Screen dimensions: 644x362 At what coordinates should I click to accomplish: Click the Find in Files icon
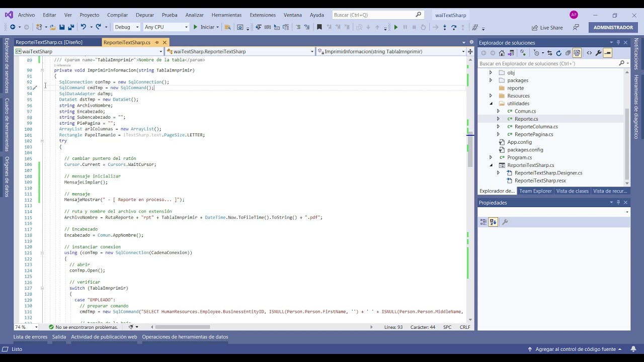(228, 27)
